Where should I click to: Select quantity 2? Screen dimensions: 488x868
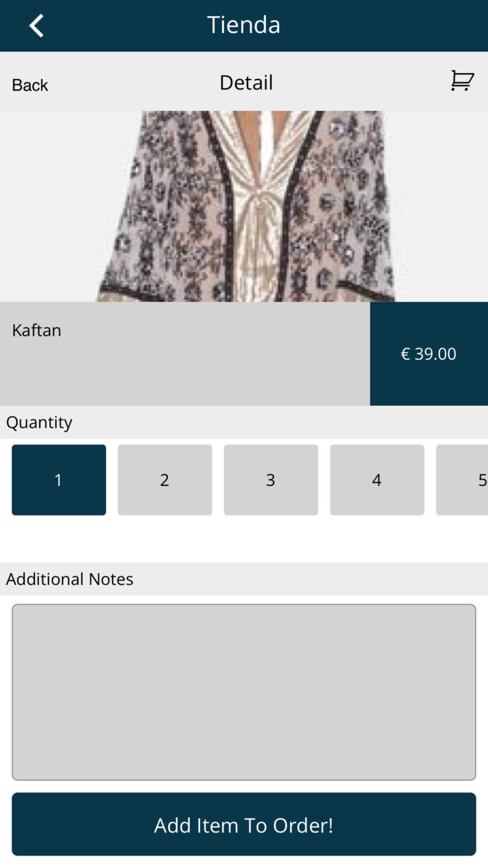[x=165, y=480]
